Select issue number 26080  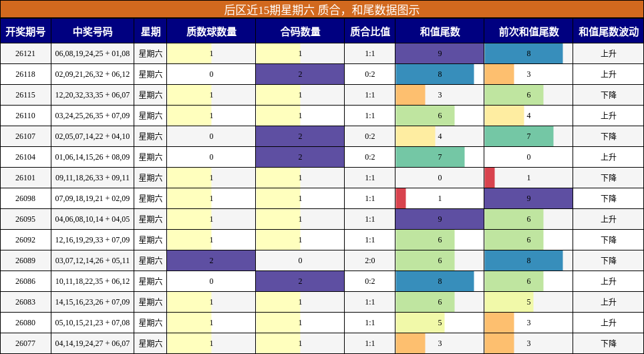pos(25,323)
